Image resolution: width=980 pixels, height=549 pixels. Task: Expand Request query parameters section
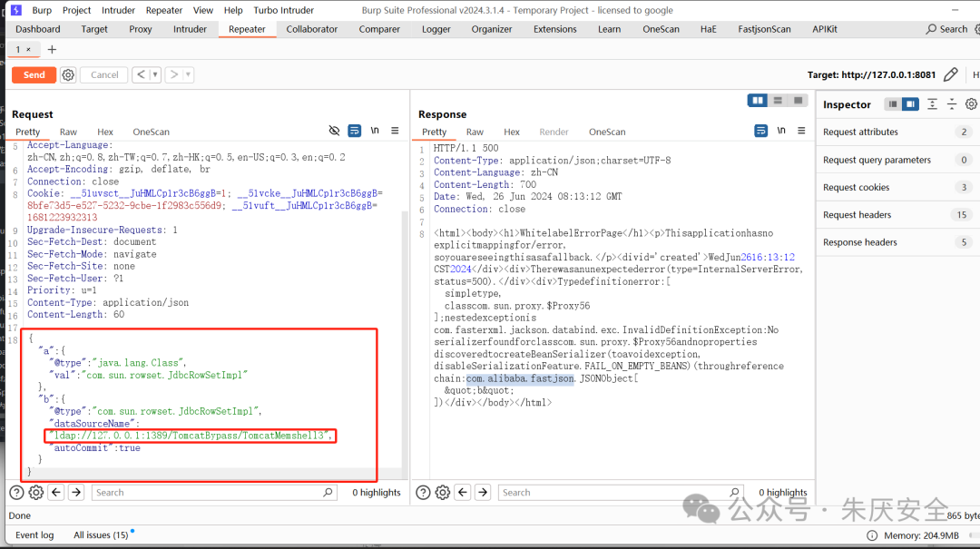[x=897, y=160]
